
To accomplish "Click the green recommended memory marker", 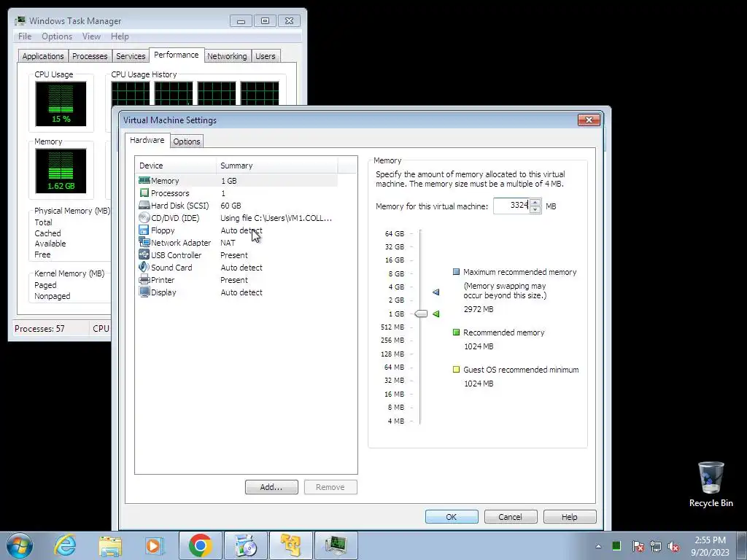I will pyautogui.click(x=436, y=314).
